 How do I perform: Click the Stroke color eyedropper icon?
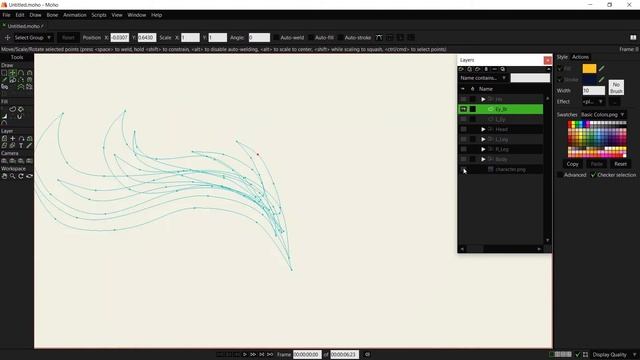point(601,80)
